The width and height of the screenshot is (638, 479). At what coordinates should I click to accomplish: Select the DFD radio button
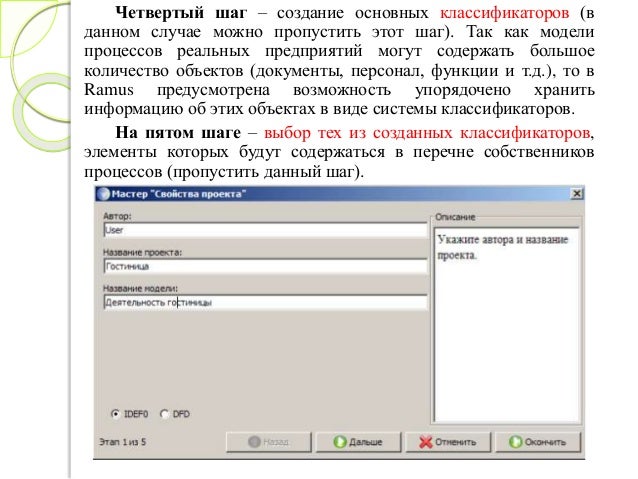(164, 414)
